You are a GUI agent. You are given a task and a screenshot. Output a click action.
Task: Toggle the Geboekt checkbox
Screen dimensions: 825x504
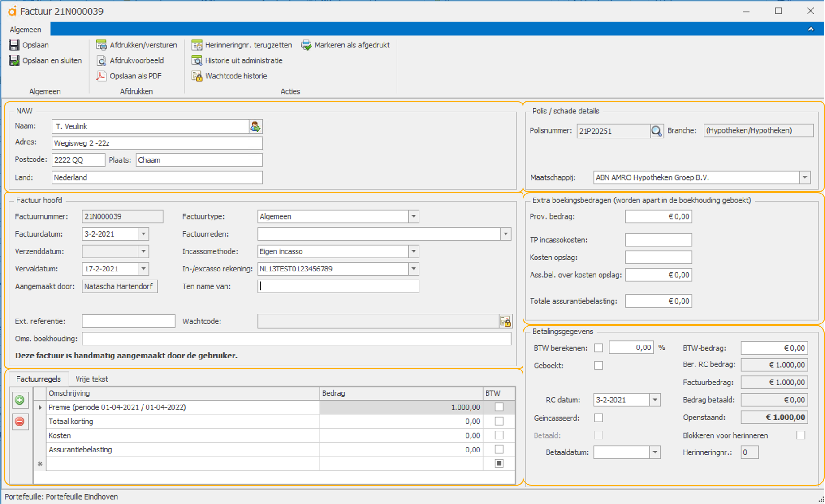(x=598, y=365)
